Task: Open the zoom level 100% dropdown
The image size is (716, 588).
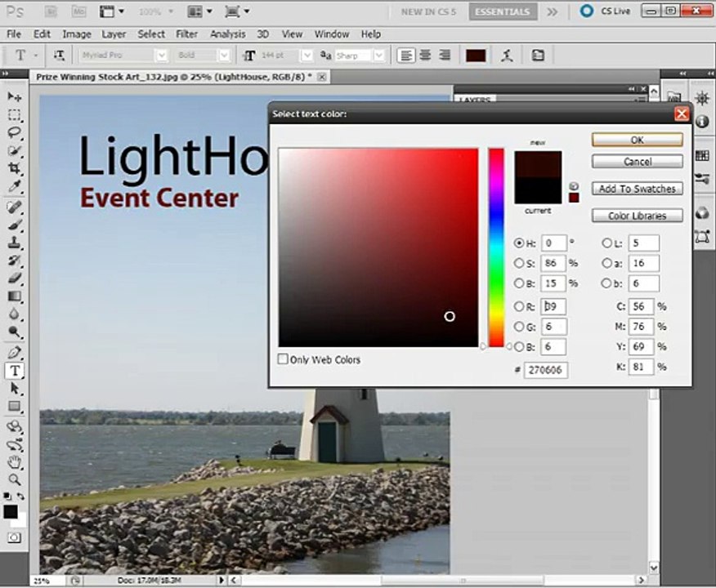Action: pos(171,12)
